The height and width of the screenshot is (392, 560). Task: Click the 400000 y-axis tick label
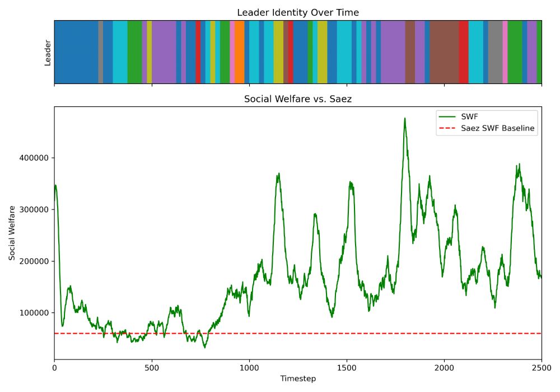coord(34,158)
